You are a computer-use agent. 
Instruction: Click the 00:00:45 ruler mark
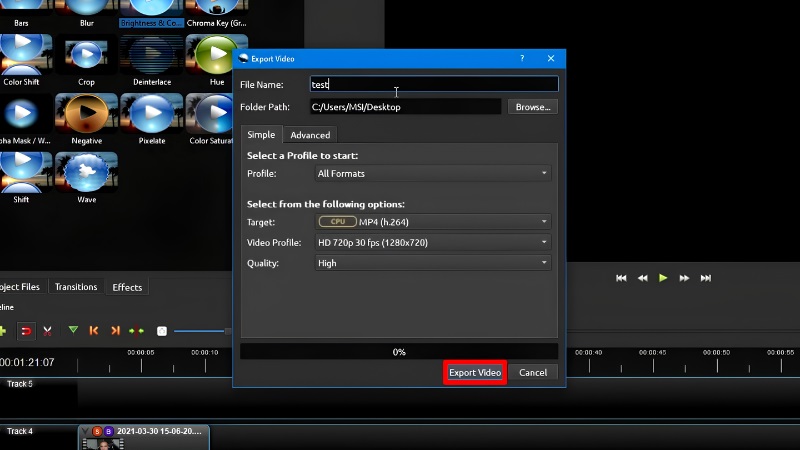click(x=653, y=353)
